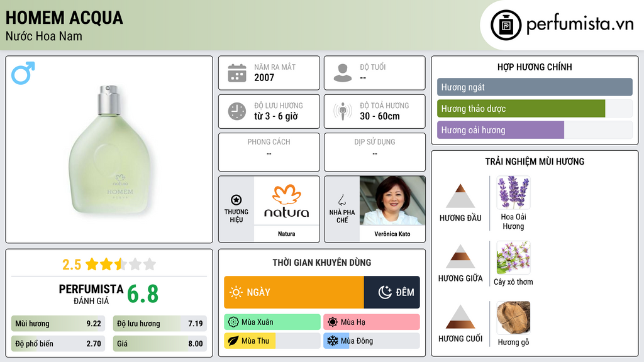Click the 2.5 star rating number

pyautogui.click(x=72, y=265)
